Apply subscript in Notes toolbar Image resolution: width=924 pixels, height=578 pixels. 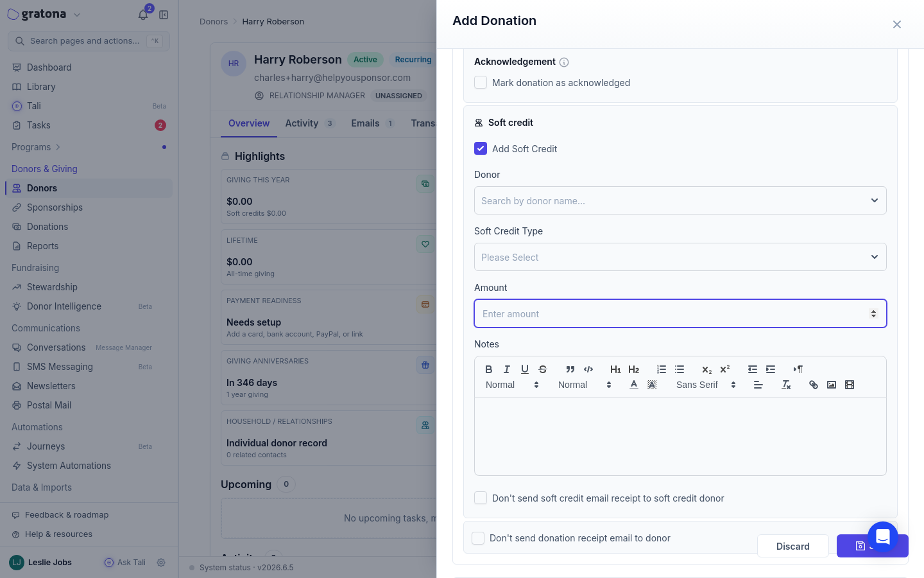coord(707,369)
